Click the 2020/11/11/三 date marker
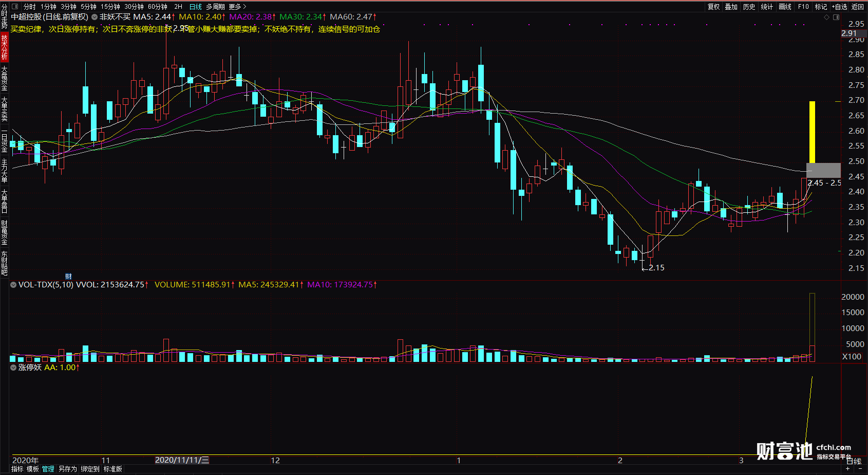 [182, 460]
